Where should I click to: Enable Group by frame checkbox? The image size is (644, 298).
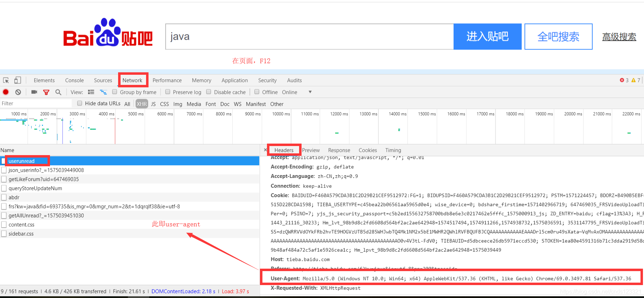(115, 92)
